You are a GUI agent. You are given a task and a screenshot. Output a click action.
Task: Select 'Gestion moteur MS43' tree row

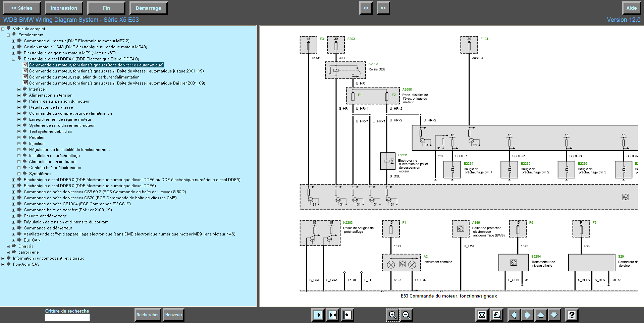(x=85, y=47)
